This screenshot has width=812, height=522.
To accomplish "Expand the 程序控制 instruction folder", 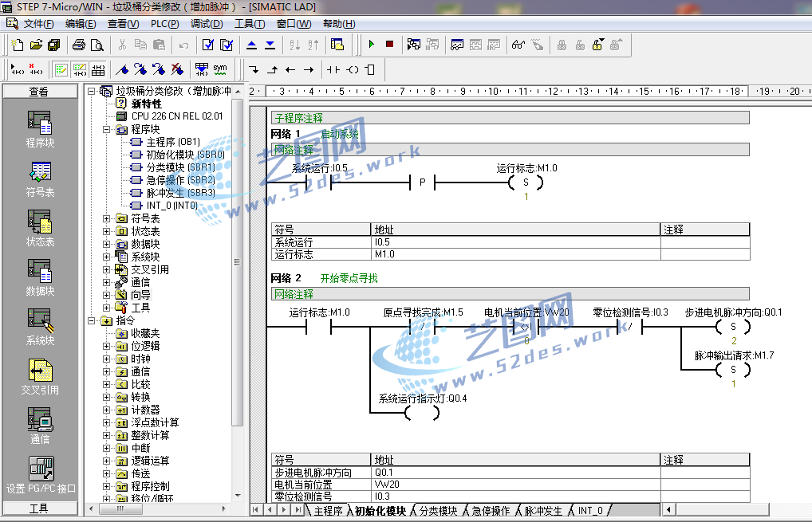I will [x=107, y=486].
